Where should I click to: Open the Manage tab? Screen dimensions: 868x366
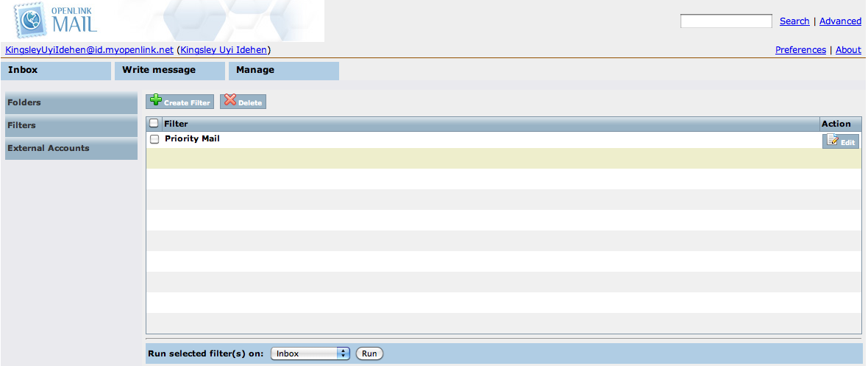(284, 71)
